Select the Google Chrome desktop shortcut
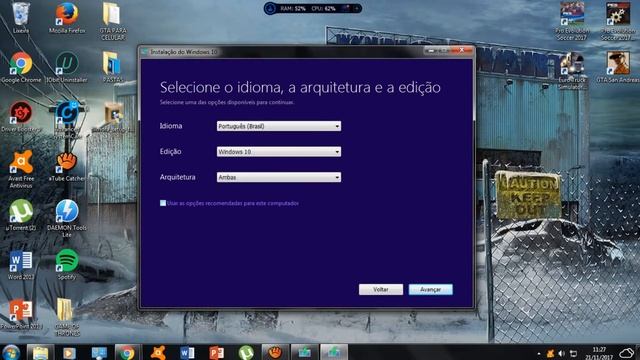This screenshot has width=640, height=360. 21,67
